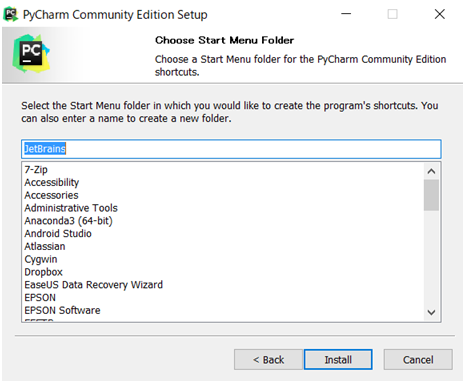Click the Install button

pyautogui.click(x=338, y=360)
